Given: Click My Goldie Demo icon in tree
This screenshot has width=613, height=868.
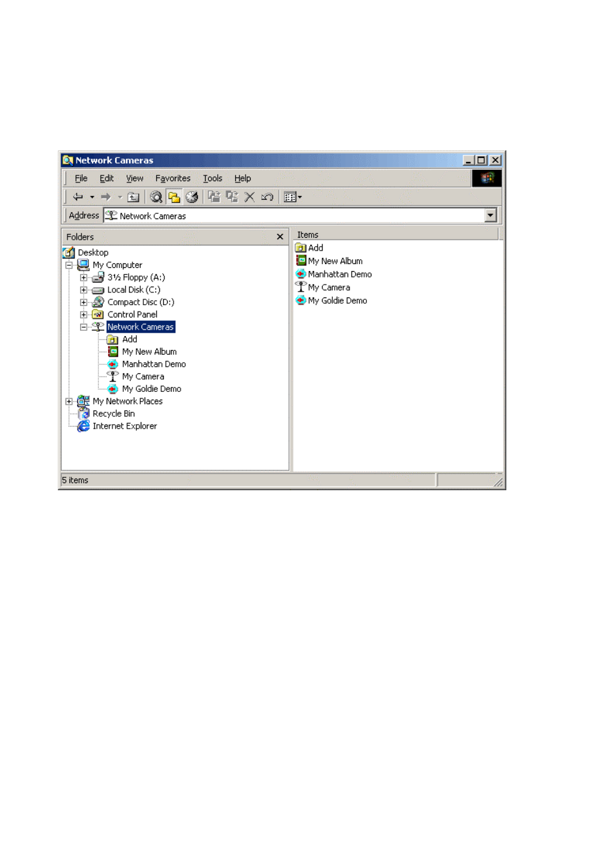Looking at the screenshot, I should pyautogui.click(x=112, y=389).
